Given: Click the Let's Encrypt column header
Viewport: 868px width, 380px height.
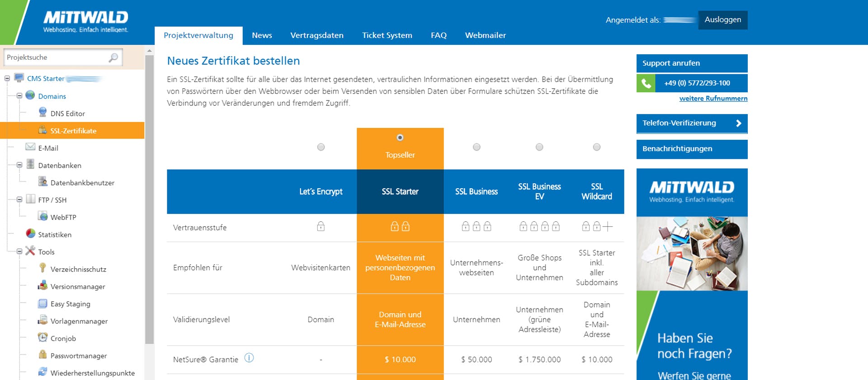Looking at the screenshot, I should click(321, 191).
